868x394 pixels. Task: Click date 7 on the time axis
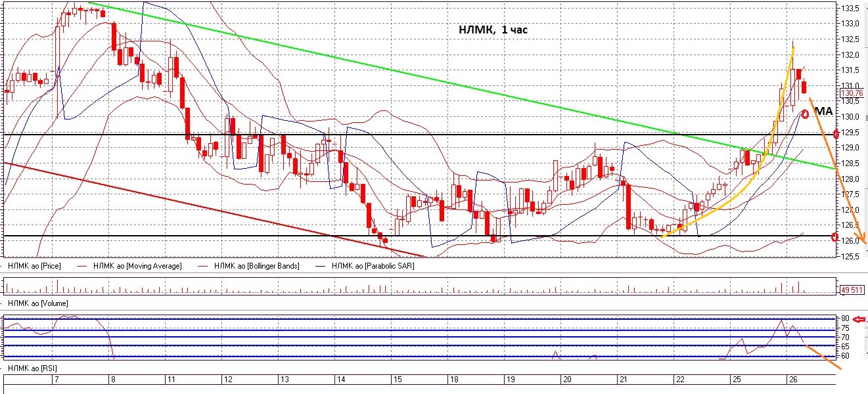57,380
